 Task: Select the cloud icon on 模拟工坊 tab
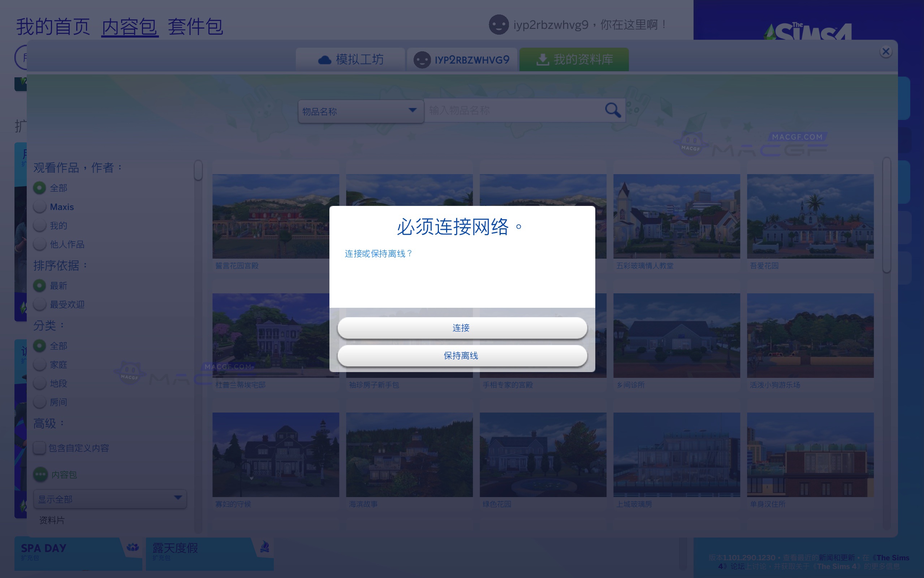point(324,59)
